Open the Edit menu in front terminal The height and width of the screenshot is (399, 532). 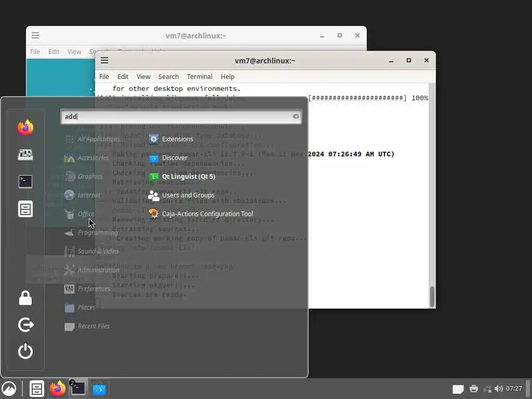(x=123, y=77)
